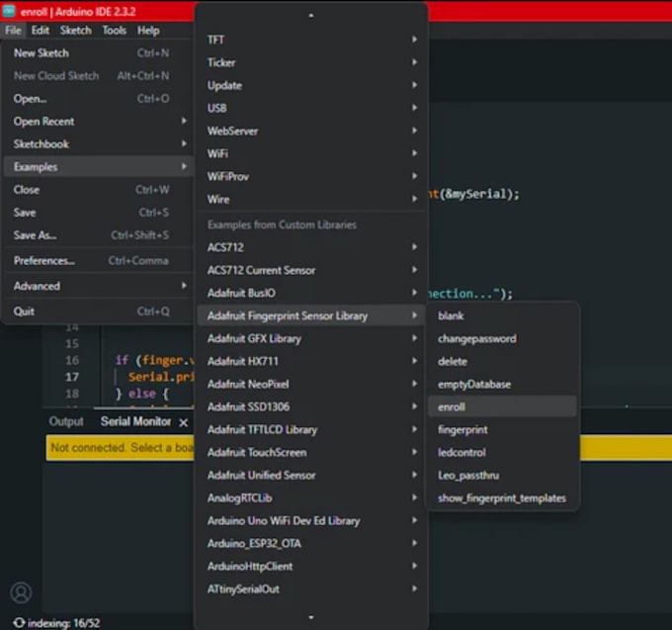Click the scroll-down arrow below Examples list
Viewport: 672px width, 630px height.
311,617
